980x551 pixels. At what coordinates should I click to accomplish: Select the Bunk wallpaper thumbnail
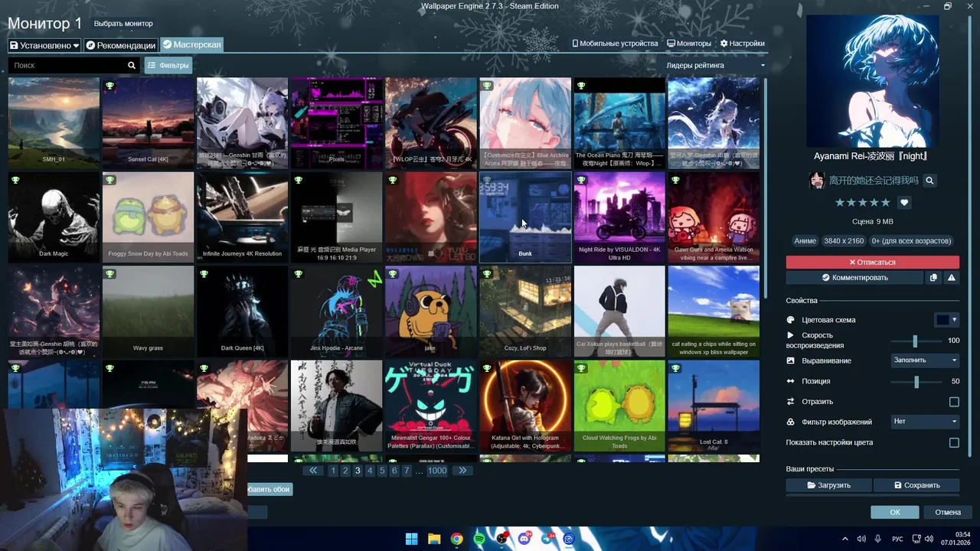point(525,217)
